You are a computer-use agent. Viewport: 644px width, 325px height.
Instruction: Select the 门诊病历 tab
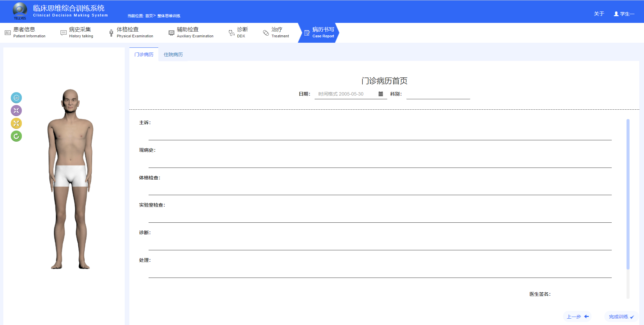point(144,55)
